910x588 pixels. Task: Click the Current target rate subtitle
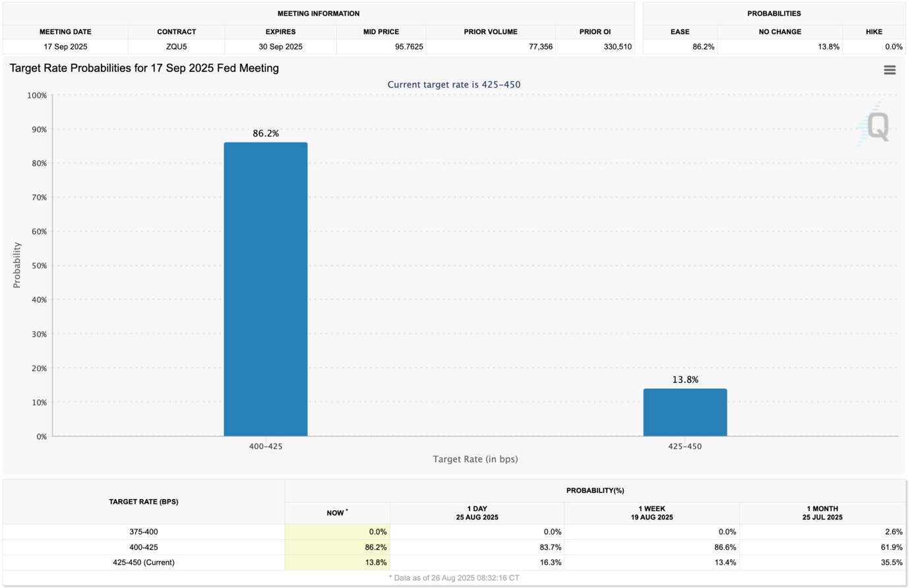pyautogui.click(x=453, y=84)
